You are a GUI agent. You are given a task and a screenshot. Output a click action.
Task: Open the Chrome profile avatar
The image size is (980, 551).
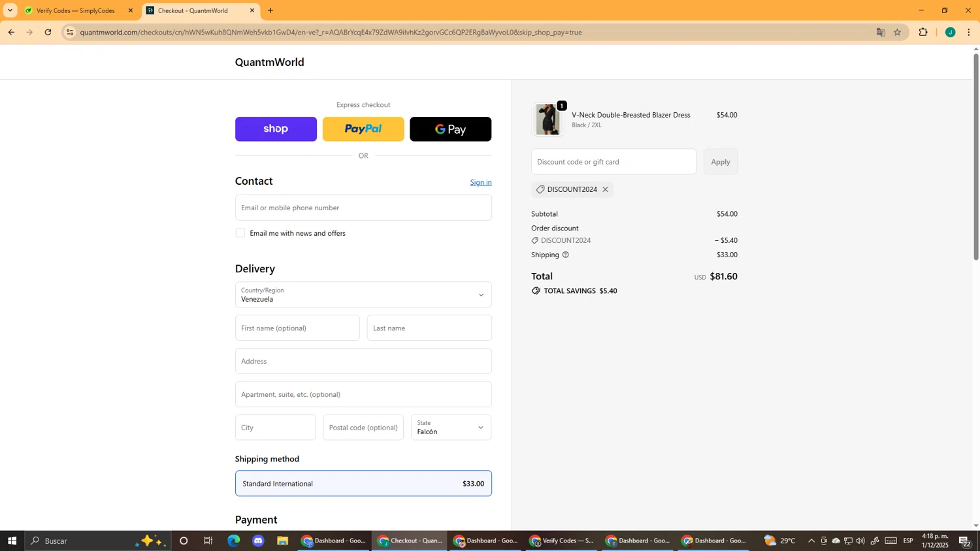pos(951,32)
